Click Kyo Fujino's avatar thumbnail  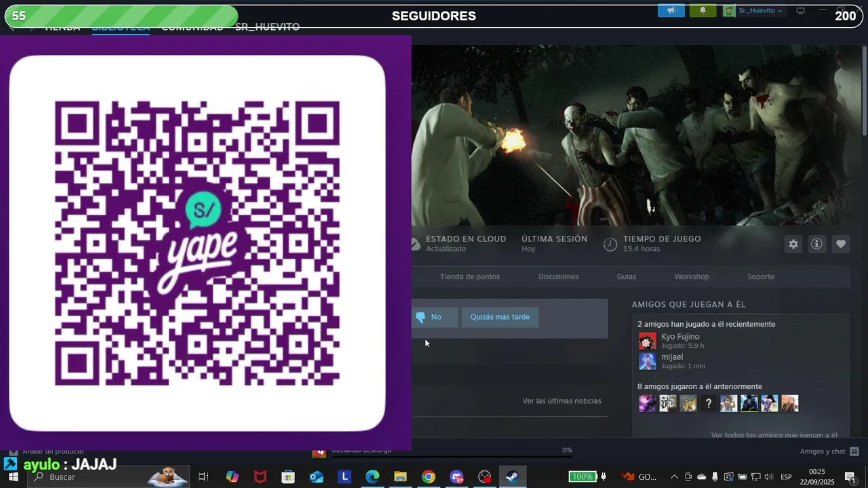[648, 341]
